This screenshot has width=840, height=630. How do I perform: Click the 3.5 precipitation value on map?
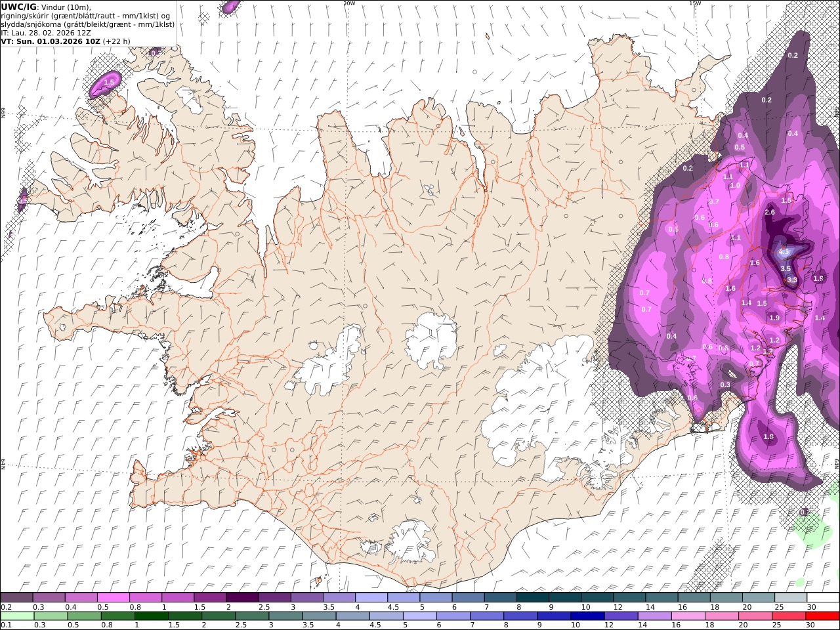click(786, 268)
